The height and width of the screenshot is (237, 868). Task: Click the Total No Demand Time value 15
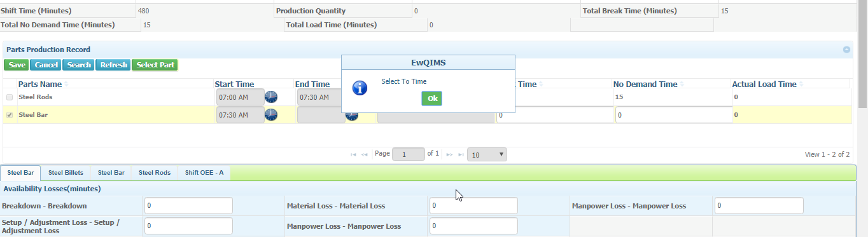[x=147, y=25]
